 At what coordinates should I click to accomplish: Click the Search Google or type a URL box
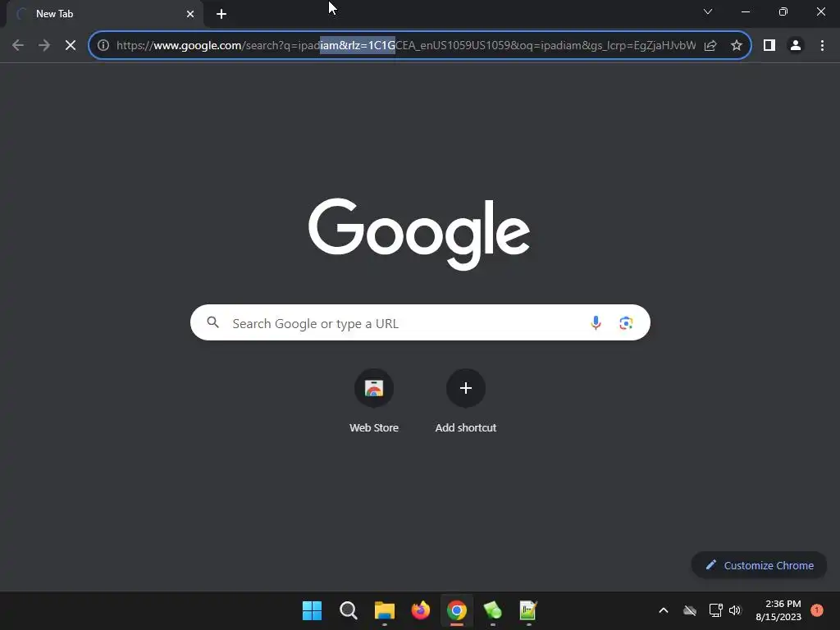coord(420,323)
